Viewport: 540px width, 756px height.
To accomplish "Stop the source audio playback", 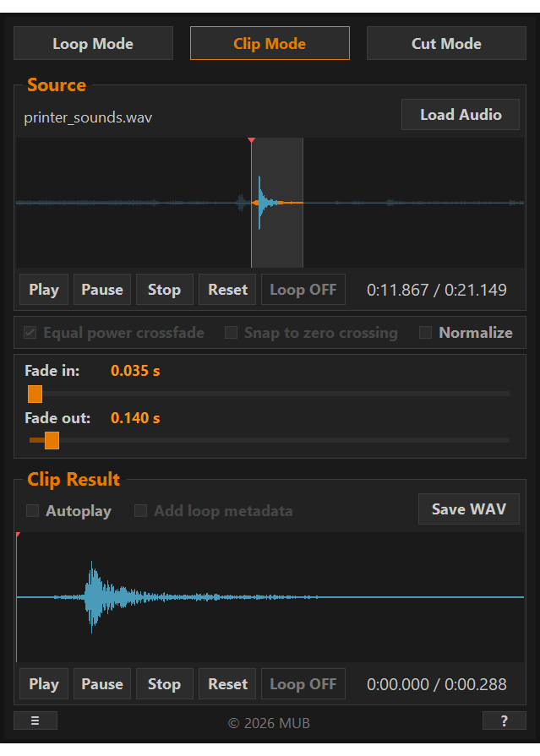I will (165, 289).
